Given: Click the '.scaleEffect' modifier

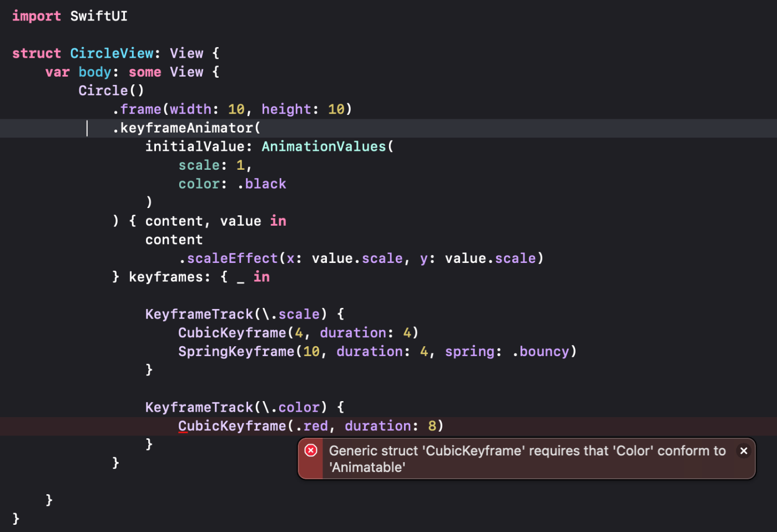Looking at the screenshot, I should click(228, 259).
